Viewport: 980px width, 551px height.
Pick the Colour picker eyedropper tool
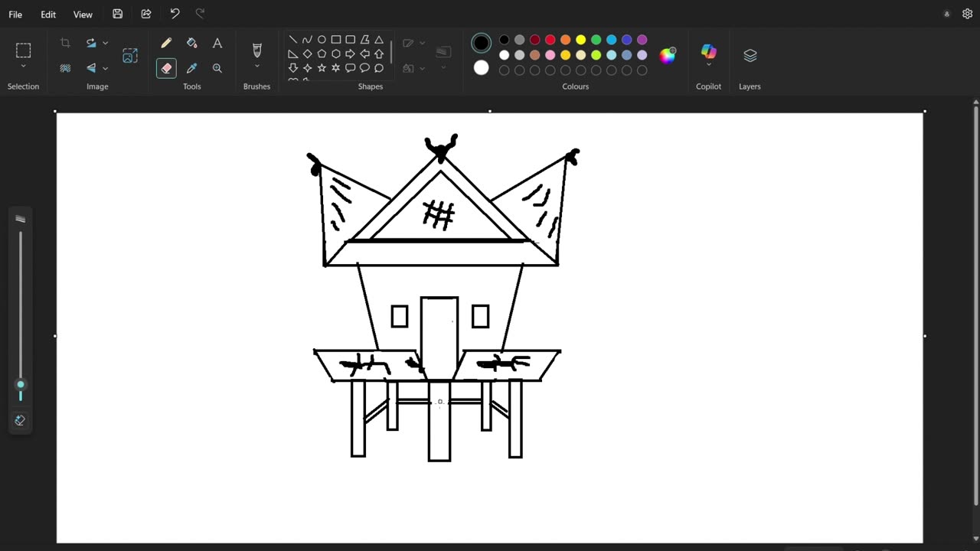tap(191, 68)
